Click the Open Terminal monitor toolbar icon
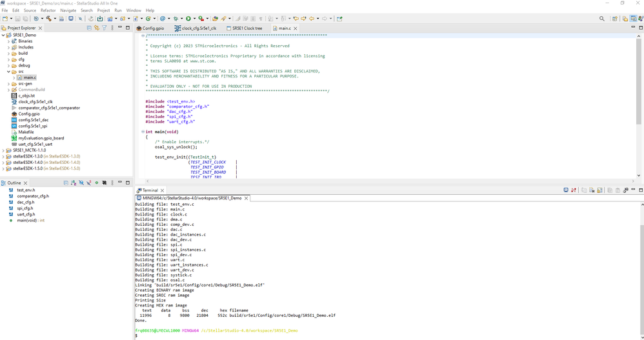Viewport: 644px width, 340px height. 71,19
